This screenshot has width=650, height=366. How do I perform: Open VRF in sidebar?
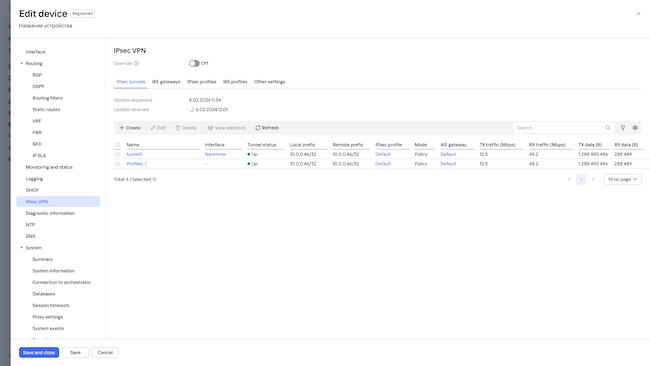pyautogui.click(x=37, y=121)
